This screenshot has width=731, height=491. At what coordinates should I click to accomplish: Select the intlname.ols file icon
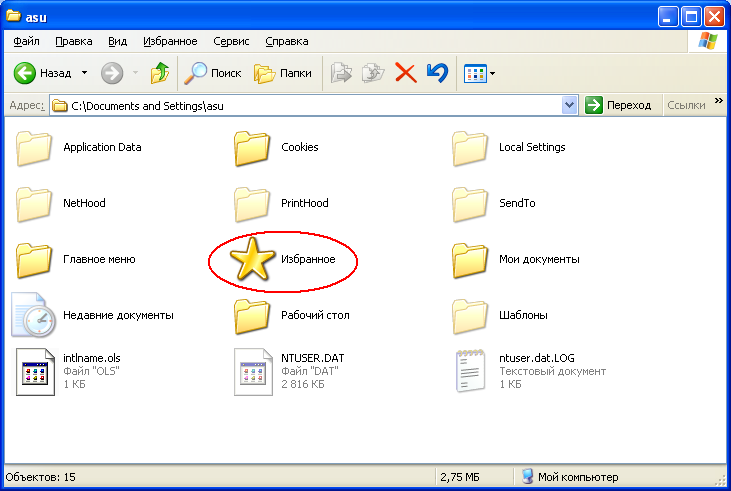[x=35, y=372]
